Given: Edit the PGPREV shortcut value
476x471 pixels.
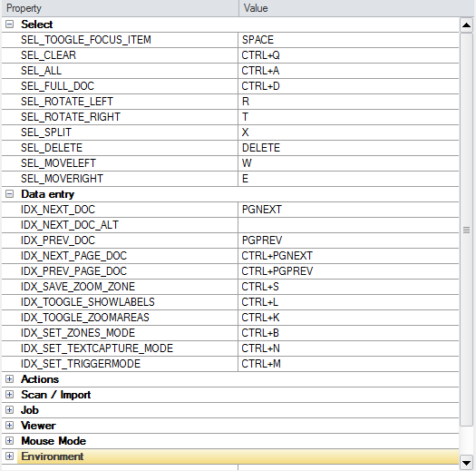Looking at the screenshot, I should coord(348,240).
